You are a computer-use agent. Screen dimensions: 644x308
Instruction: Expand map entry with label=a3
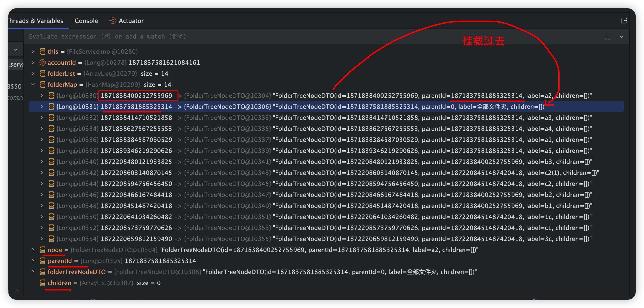click(42, 118)
